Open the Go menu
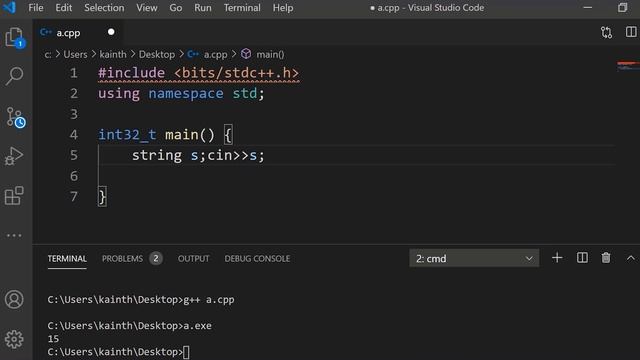The image size is (640, 360). (x=176, y=8)
